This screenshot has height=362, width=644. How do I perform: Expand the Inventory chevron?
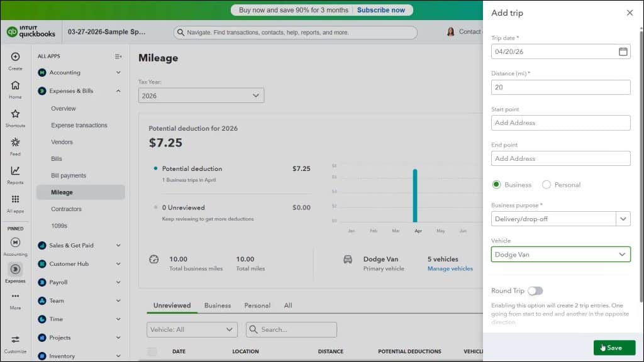pyautogui.click(x=118, y=356)
